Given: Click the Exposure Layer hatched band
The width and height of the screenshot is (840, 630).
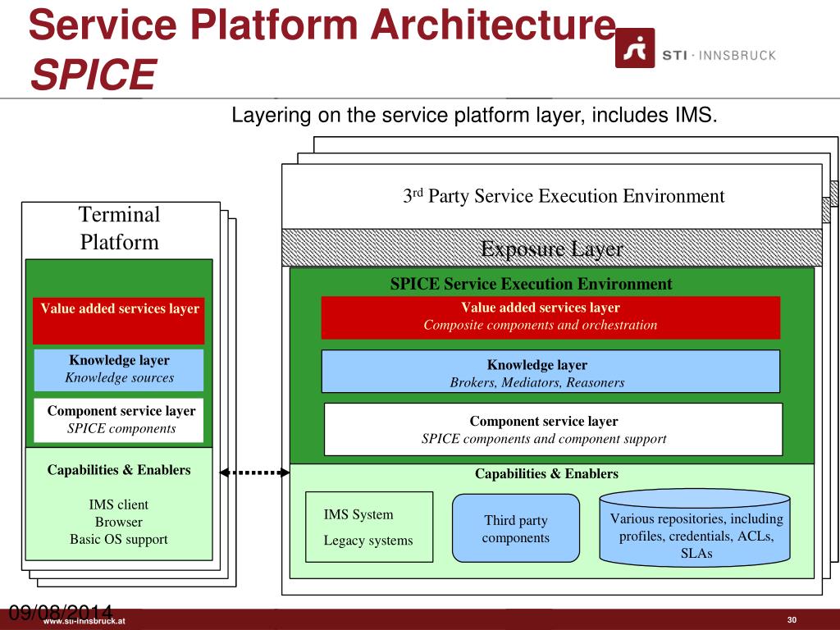Looking at the screenshot, I should [552, 248].
